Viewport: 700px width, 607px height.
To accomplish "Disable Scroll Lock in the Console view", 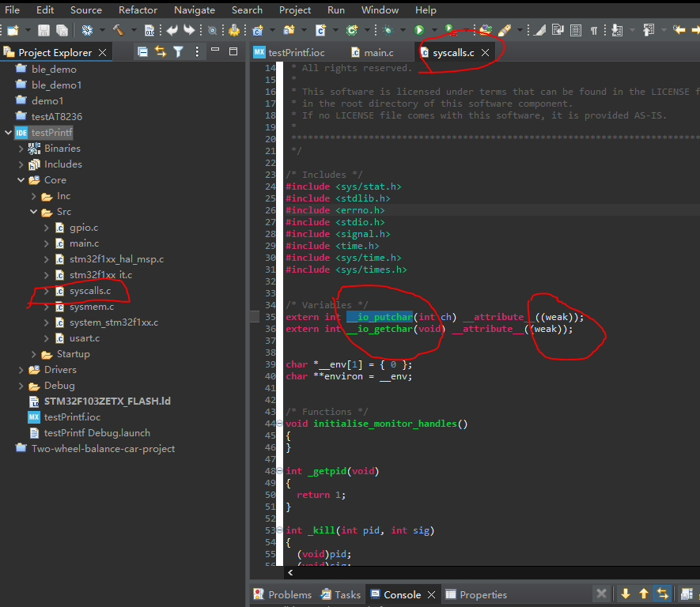I will point(662,594).
